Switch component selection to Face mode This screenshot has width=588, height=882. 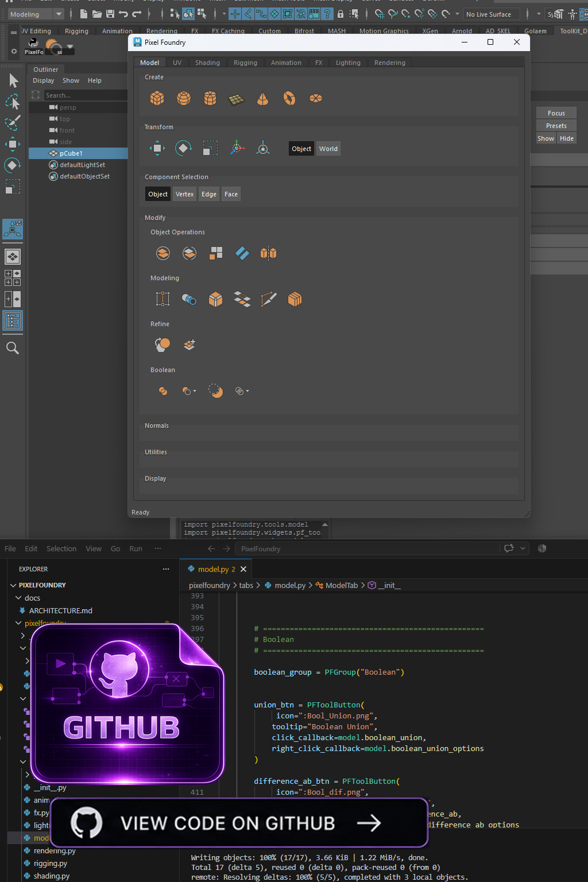click(x=231, y=194)
